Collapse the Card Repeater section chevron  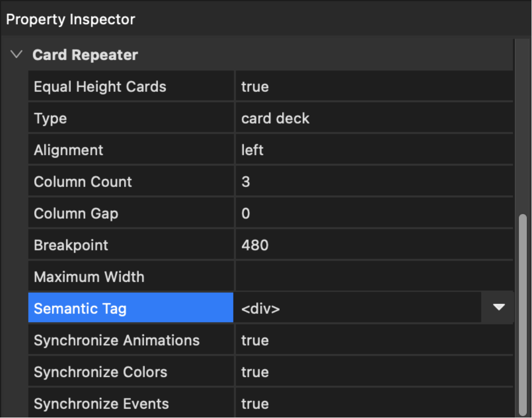pyautogui.click(x=17, y=55)
